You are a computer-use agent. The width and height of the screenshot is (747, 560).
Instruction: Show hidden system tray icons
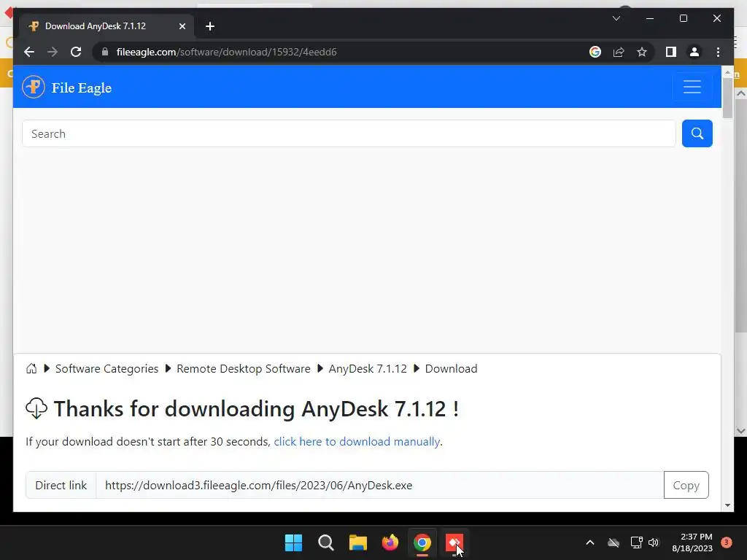[589, 542]
